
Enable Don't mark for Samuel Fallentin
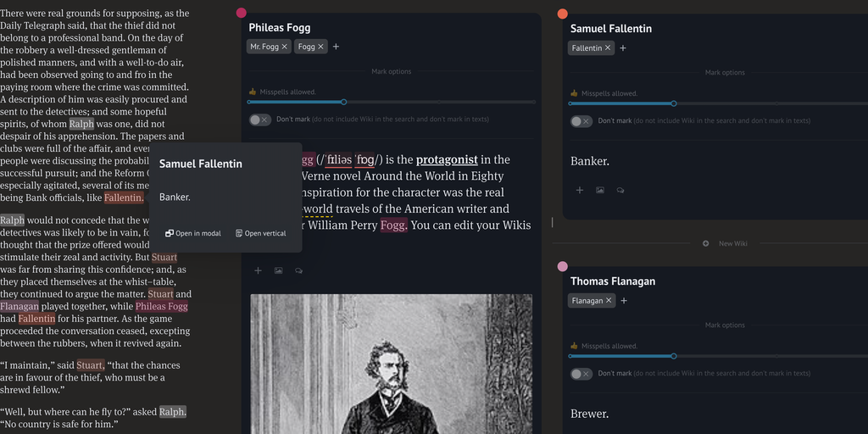pos(581,121)
